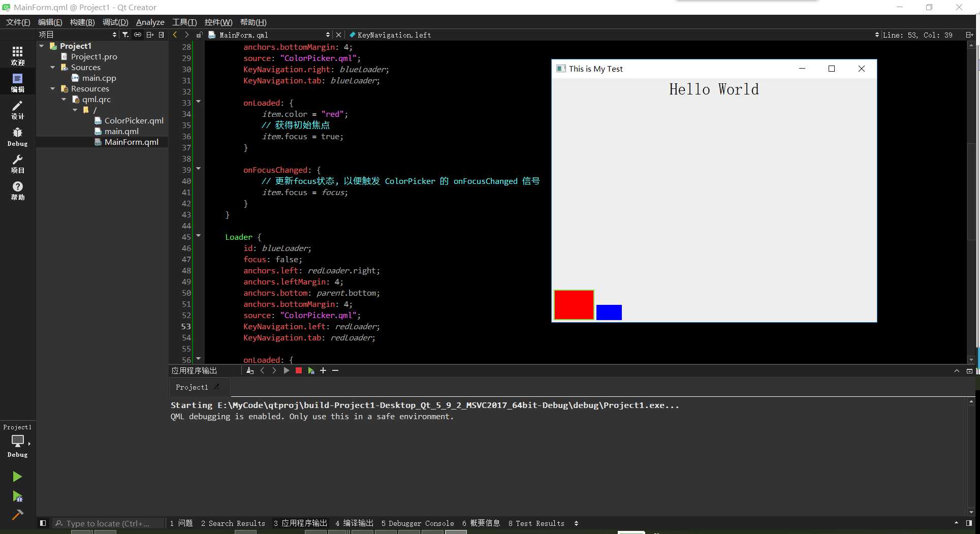Collapse the Project1 tree node

(x=42, y=46)
